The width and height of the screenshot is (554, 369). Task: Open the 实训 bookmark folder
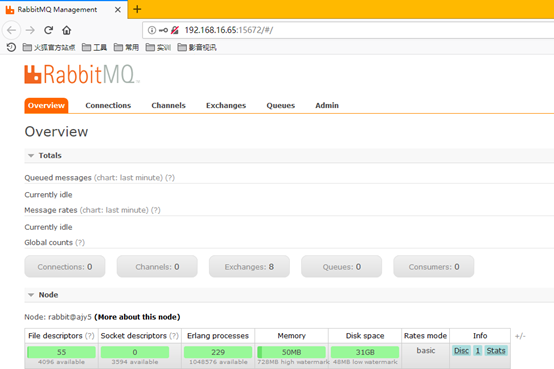[x=158, y=47]
